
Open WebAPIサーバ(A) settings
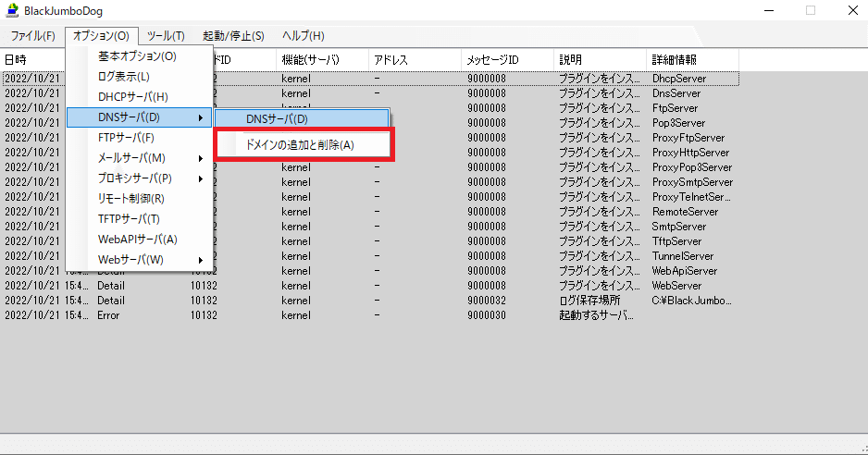139,240
